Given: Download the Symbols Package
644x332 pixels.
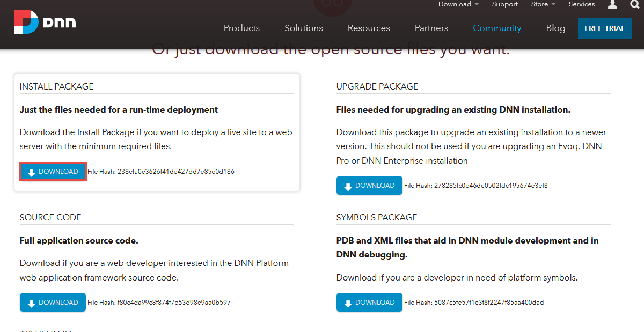Looking at the screenshot, I should coord(369,302).
